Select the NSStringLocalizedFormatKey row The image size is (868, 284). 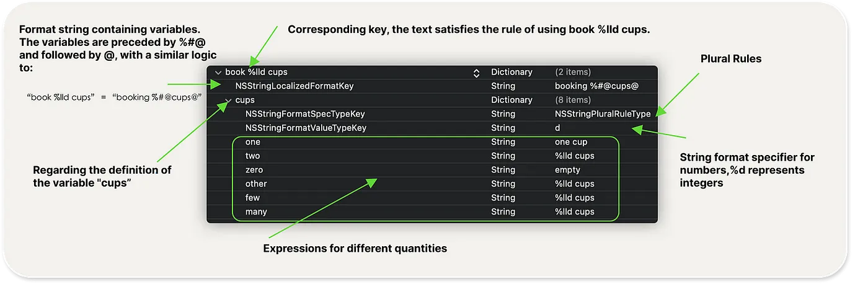[x=432, y=86]
